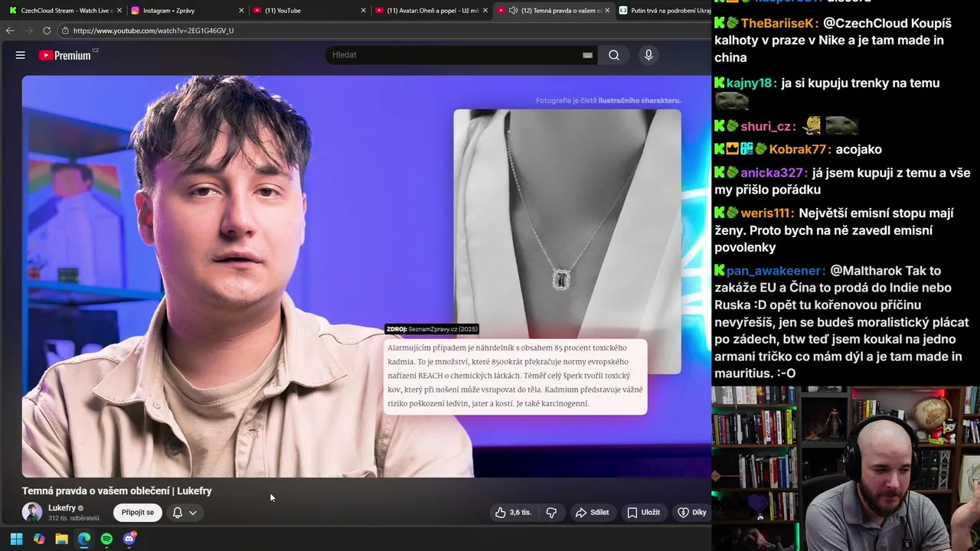980x551 pixels.
Task: Click the ZDROJ: SeznamZpravy.cz source label
Action: click(433, 329)
